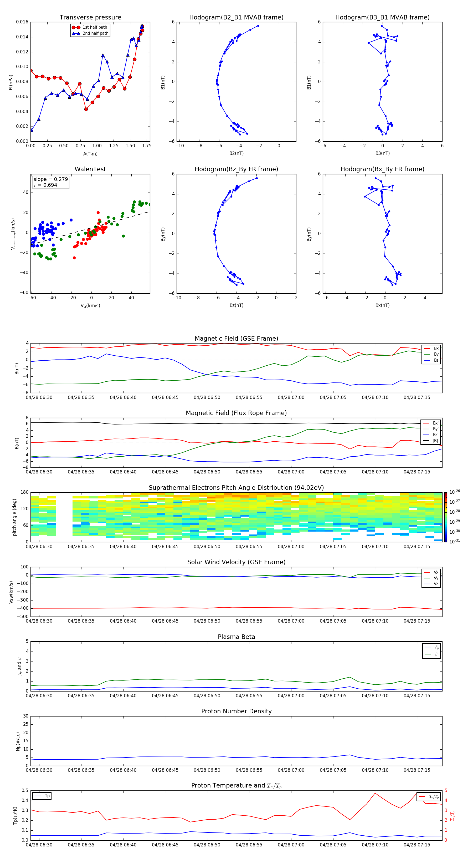Click the 'βp' entry in Plasma Beta legend
473x868 pixels.
tap(432, 647)
